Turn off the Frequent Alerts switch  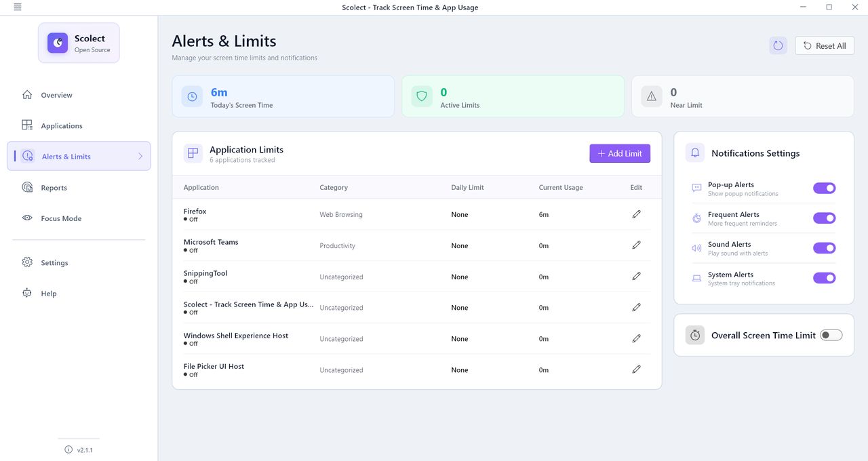pyautogui.click(x=825, y=218)
